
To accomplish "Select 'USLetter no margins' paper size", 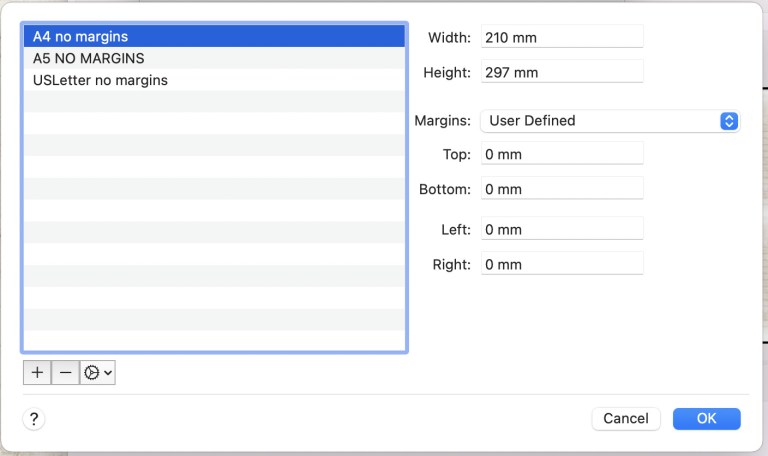I will (214, 80).
